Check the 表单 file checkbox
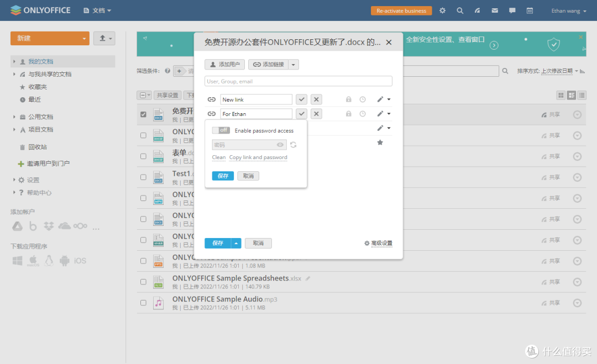Image resolution: width=597 pixels, height=364 pixels. 143,156
